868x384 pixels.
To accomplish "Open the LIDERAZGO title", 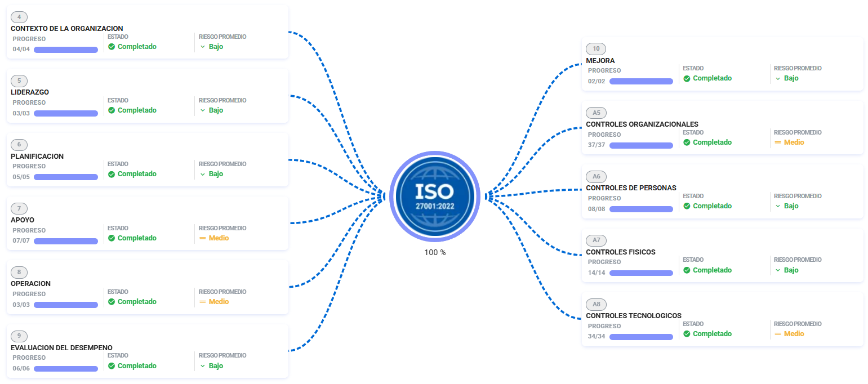I will [30, 92].
